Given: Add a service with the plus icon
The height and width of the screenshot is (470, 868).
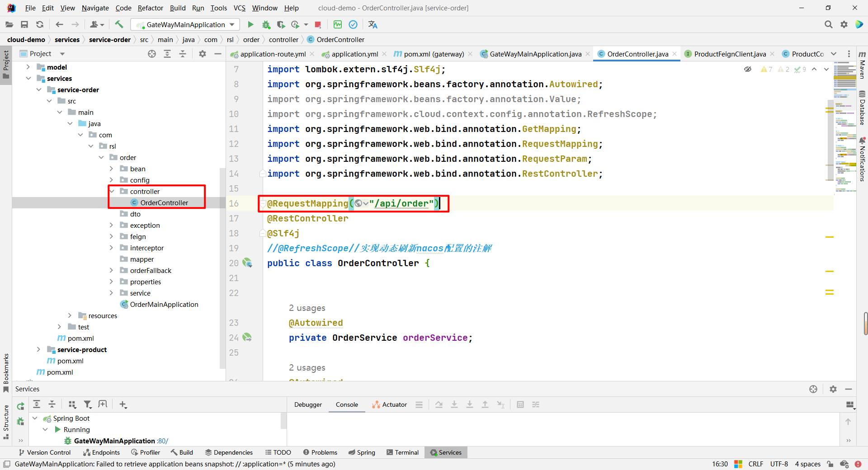Looking at the screenshot, I should [123, 404].
